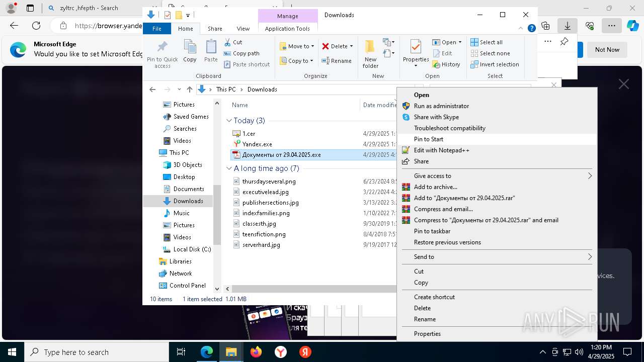Select the Yandex.exe file
This screenshot has height=362, width=644.
pyautogui.click(x=257, y=144)
